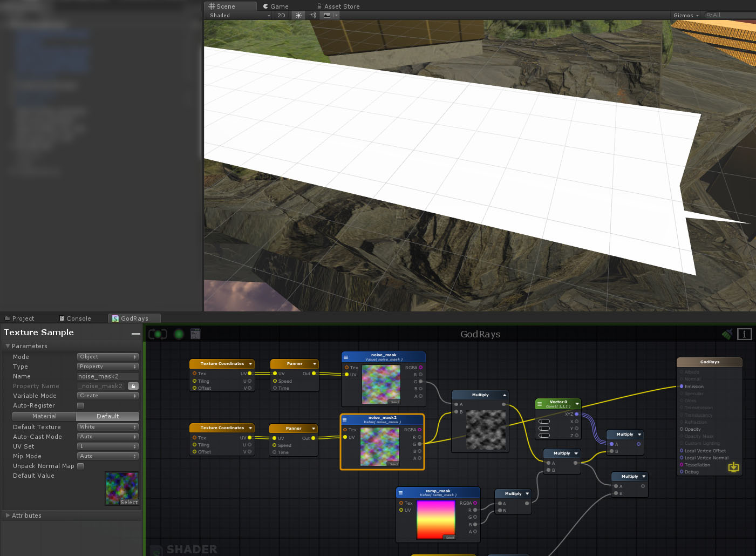756x556 pixels.
Task: Click Opacity input port on GodRays node
Action: (x=682, y=429)
